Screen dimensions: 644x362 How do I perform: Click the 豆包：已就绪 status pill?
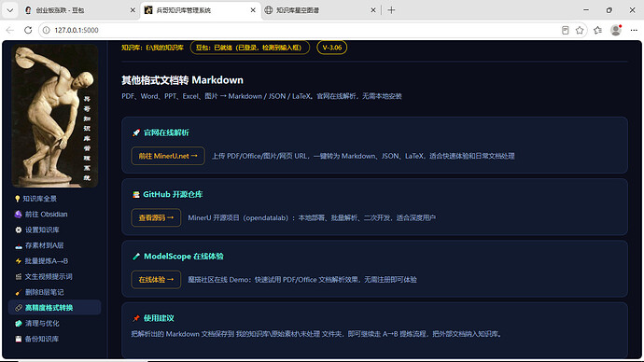[x=250, y=48]
